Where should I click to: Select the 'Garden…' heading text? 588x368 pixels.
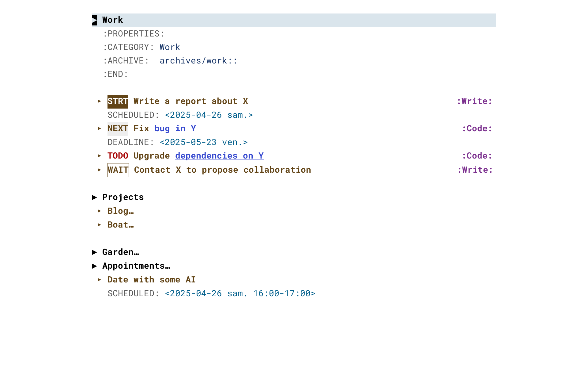point(121,252)
